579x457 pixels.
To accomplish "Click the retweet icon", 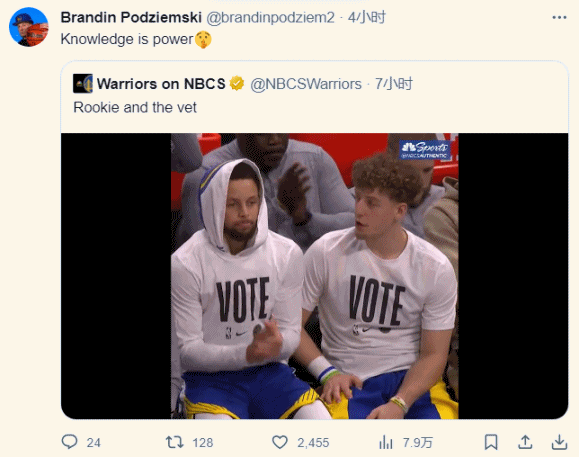I will [174, 442].
